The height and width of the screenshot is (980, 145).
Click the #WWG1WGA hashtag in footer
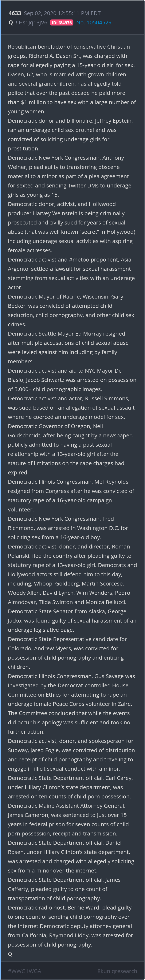[x=24, y=971]
